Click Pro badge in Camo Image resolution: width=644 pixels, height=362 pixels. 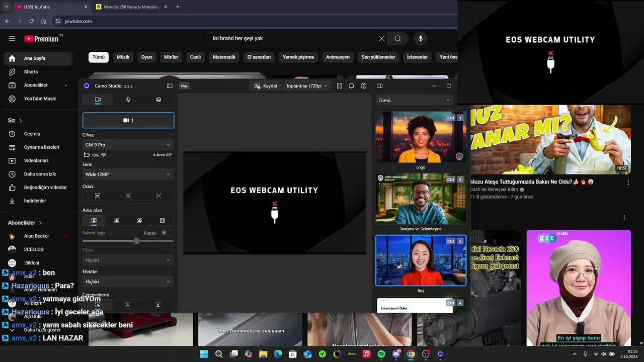184,86
